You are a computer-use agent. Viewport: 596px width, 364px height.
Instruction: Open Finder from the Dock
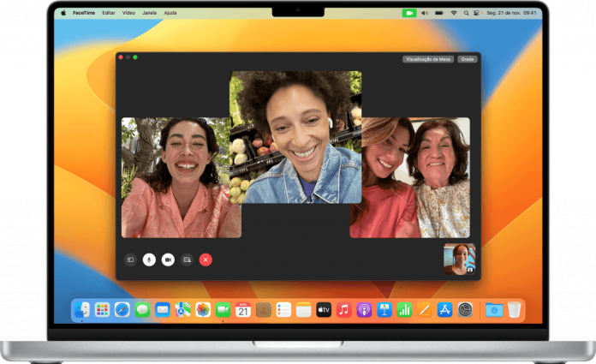point(81,310)
